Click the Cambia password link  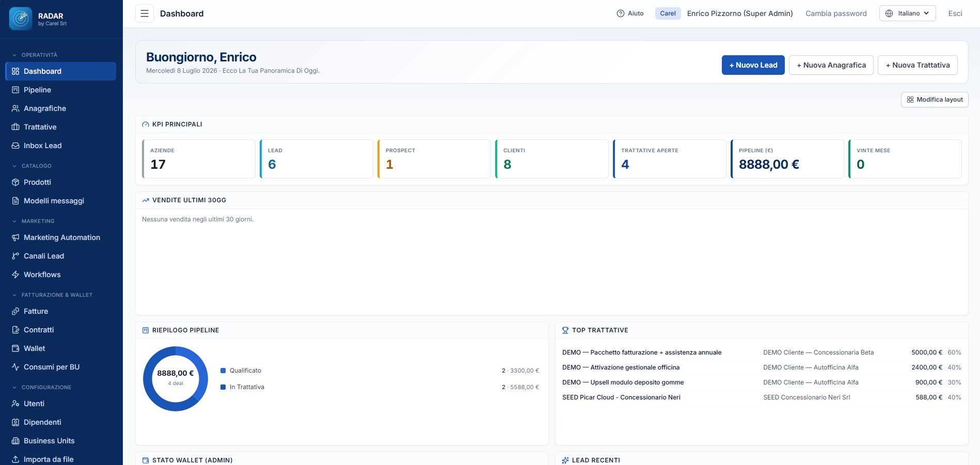836,13
